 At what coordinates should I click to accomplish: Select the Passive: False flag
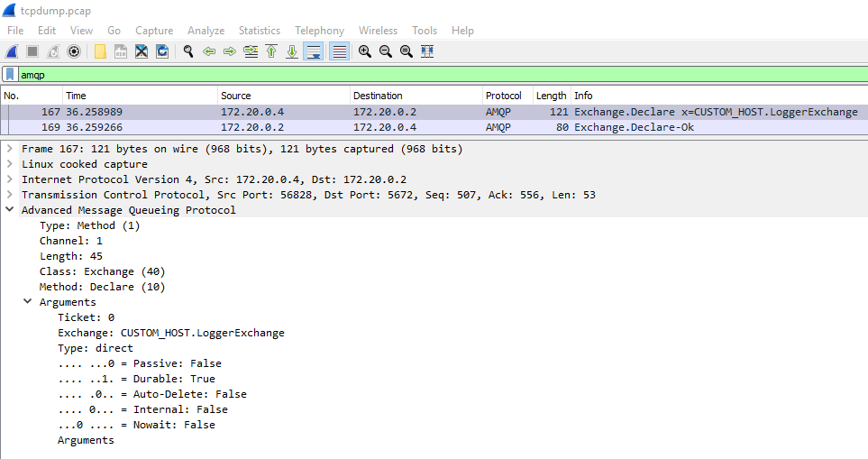(140, 363)
